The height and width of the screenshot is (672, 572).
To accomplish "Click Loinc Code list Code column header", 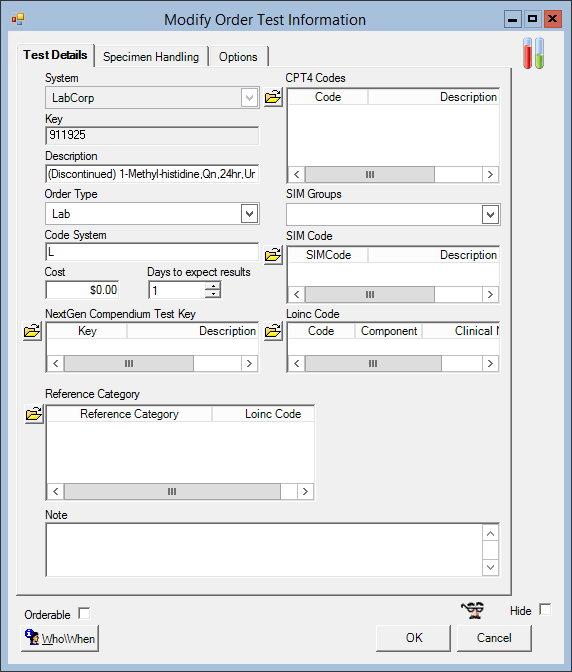I will point(321,331).
